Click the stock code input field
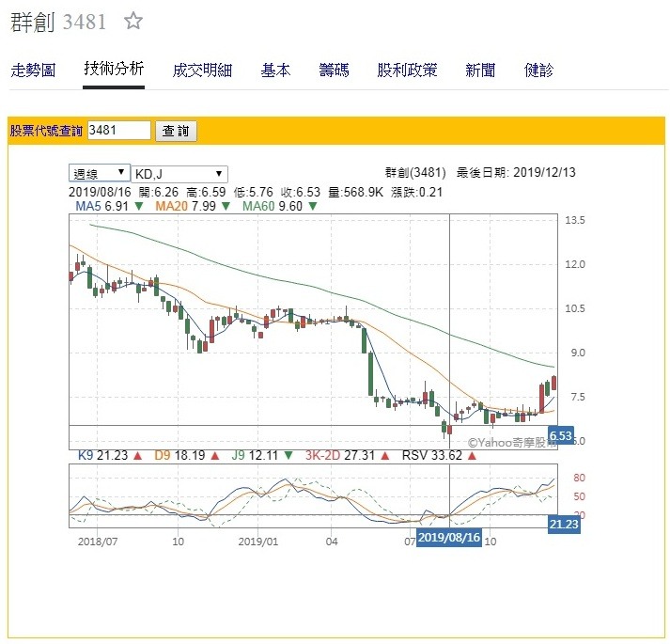The height and width of the screenshot is (644, 670). (118, 131)
